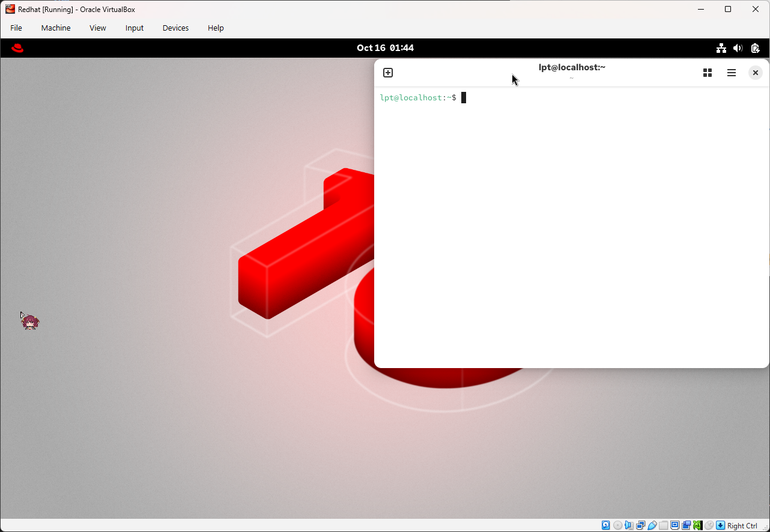Open a new terminal tab with plus button

pyautogui.click(x=388, y=72)
